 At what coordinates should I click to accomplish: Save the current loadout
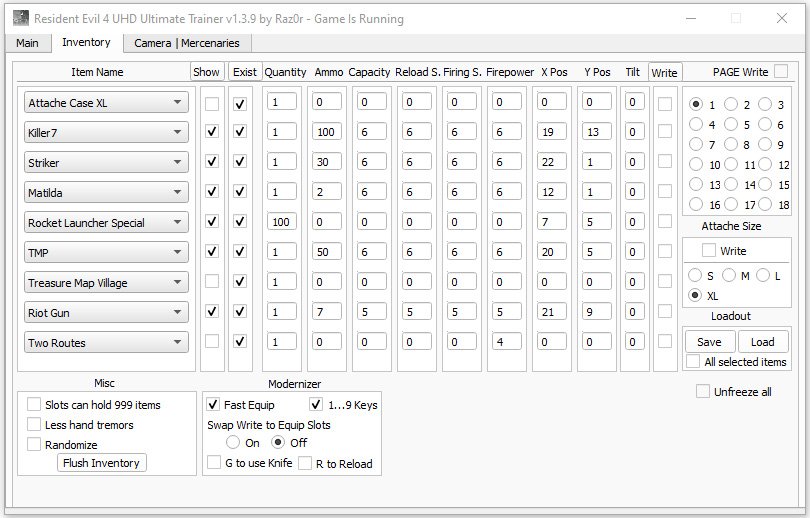(x=710, y=342)
